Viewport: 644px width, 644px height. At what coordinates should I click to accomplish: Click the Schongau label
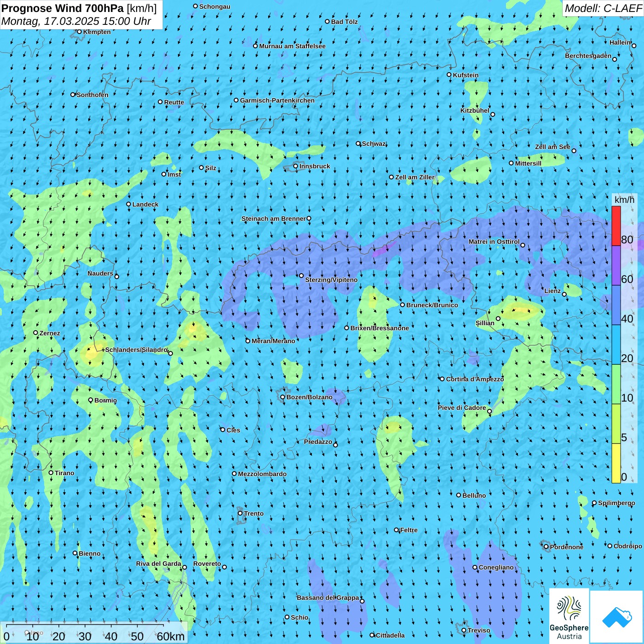coord(215,6)
